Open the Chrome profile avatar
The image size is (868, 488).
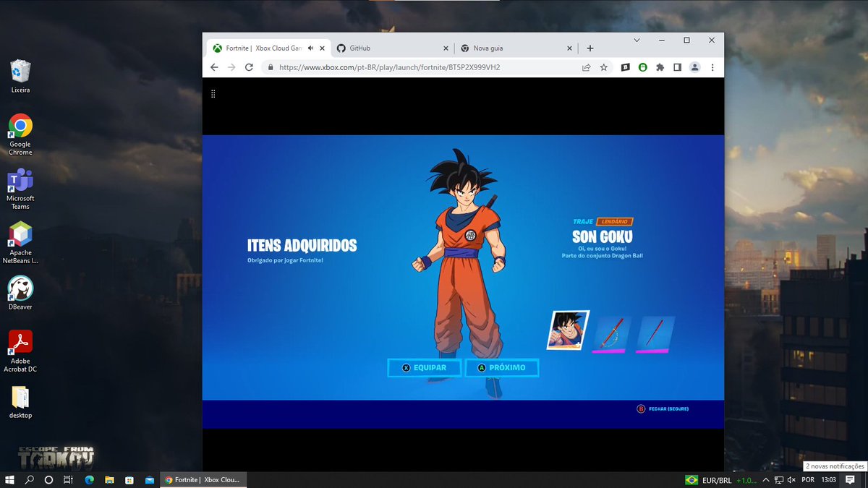click(x=694, y=67)
